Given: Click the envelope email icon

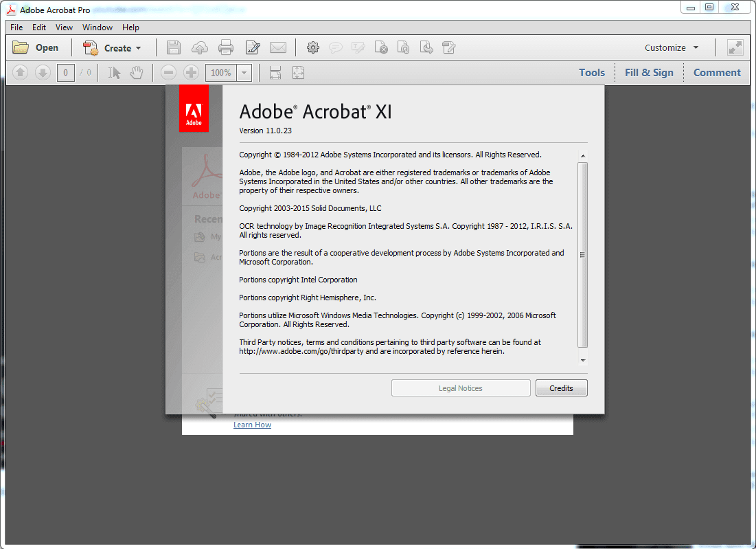Looking at the screenshot, I should (278, 48).
